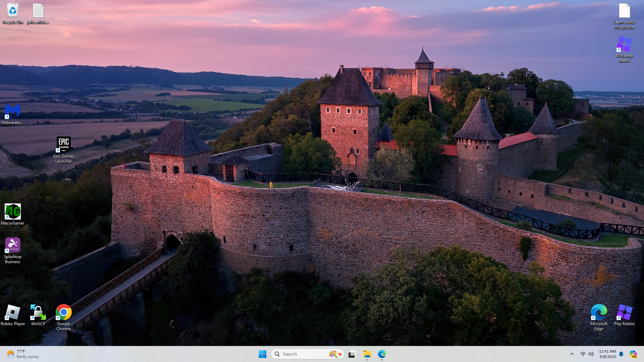Image resolution: width=644 pixels, height=362 pixels.
Task: Open the clock and date flyout
Action: 607,354
